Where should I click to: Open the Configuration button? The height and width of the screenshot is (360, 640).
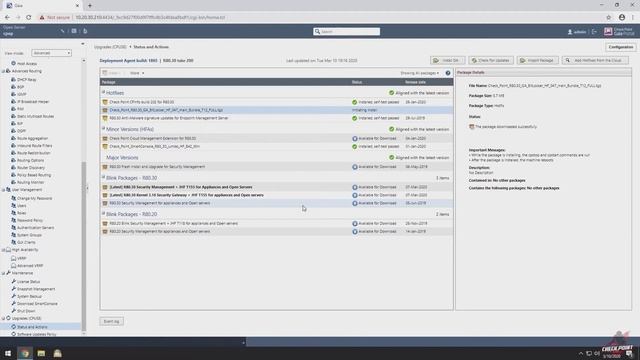[x=620, y=47]
